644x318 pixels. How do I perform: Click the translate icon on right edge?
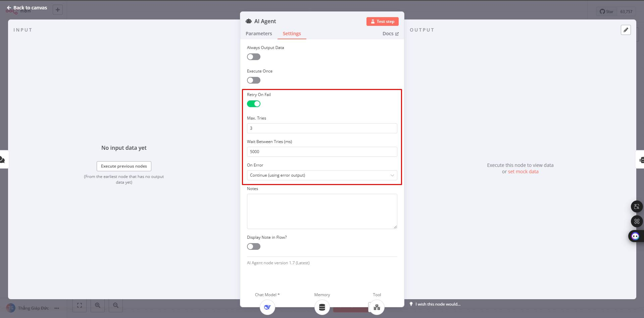pyautogui.click(x=637, y=207)
